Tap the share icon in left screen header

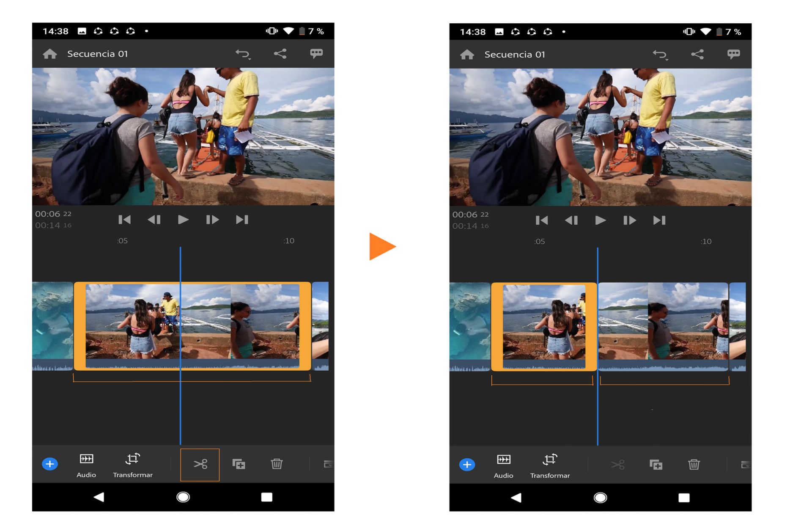point(280,54)
